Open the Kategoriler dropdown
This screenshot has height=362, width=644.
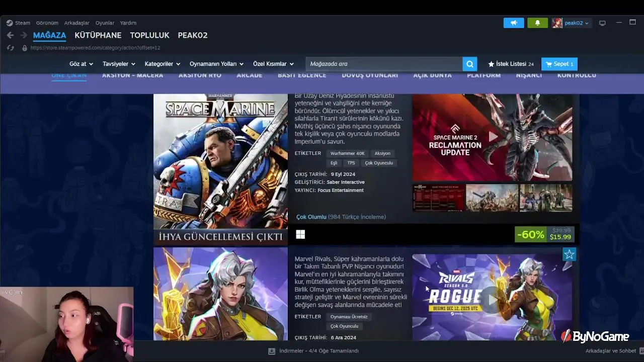point(163,64)
